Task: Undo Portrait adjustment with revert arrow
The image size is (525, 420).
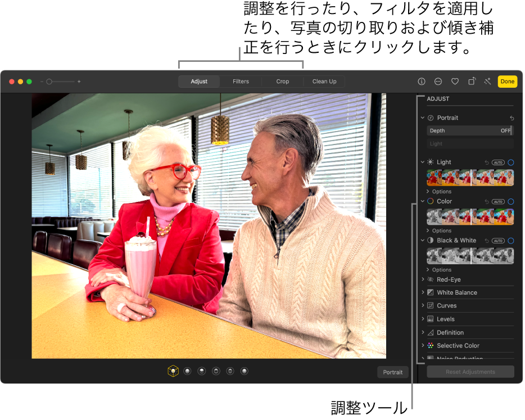Action: (x=513, y=118)
